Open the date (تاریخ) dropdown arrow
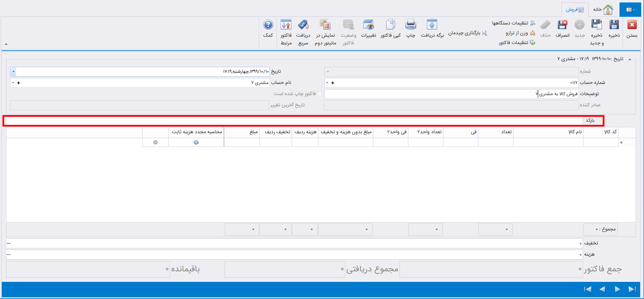 (13, 72)
